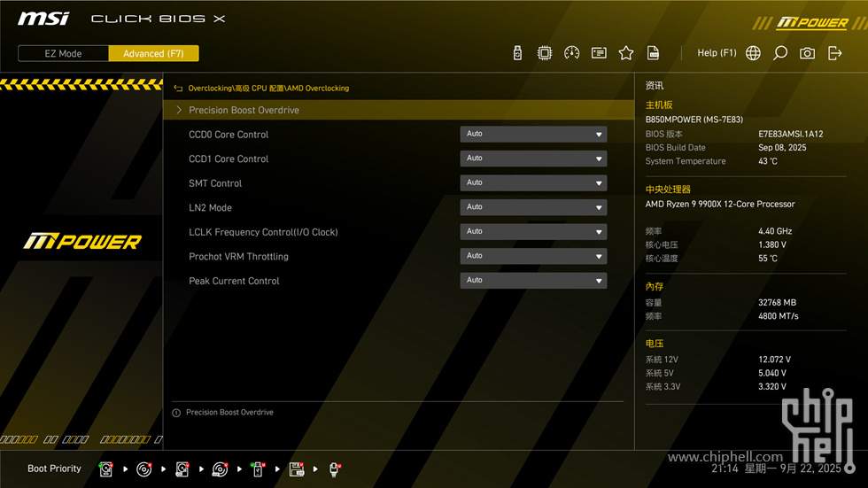The height and width of the screenshot is (488, 868).
Task: Expand Precision Boost Overdrive submenu
Action: click(x=399, y=110)
